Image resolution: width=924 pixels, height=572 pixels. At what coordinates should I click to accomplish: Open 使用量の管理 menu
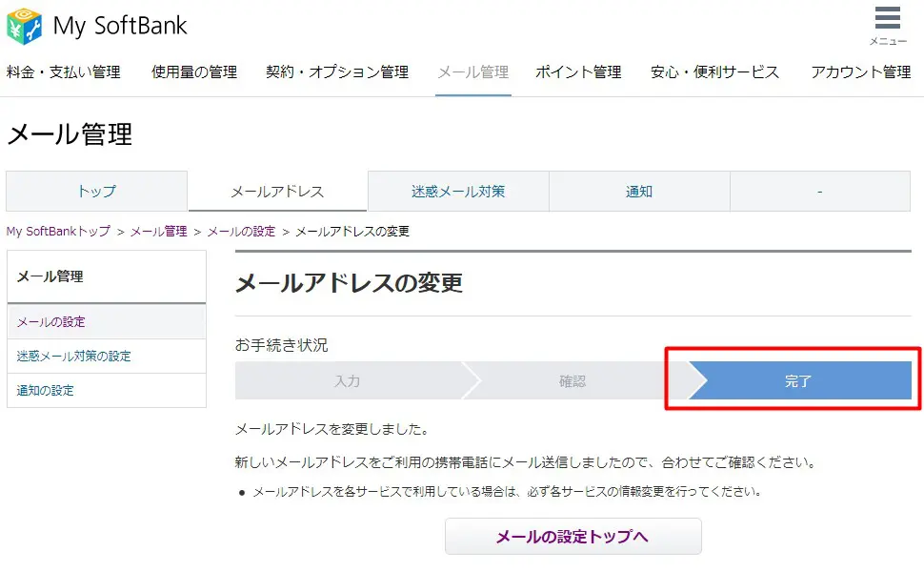194,72
